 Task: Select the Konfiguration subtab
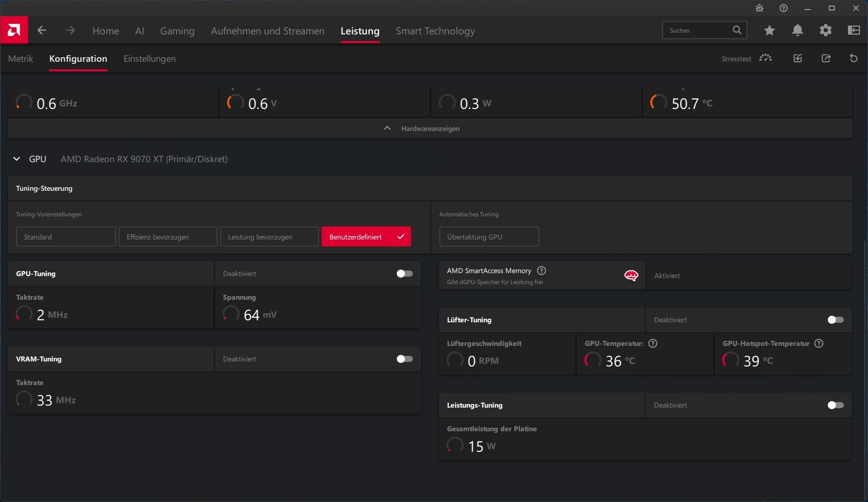[78, 59]
